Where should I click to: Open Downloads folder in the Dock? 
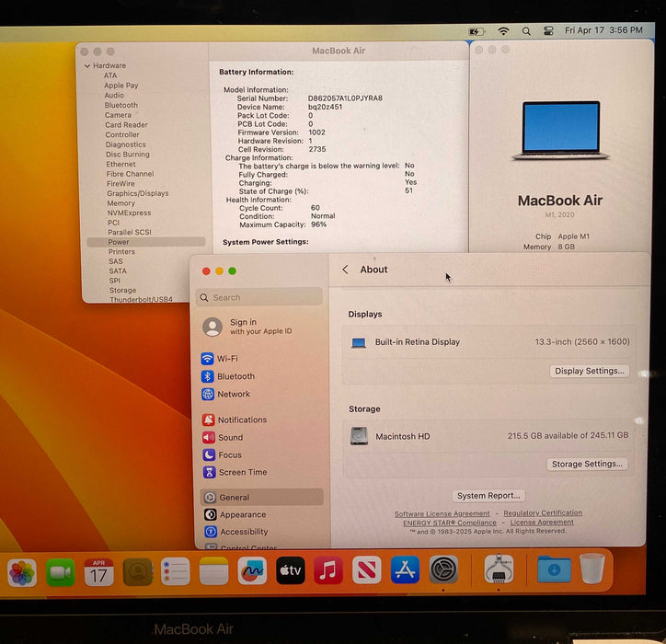tap(554, 569)
